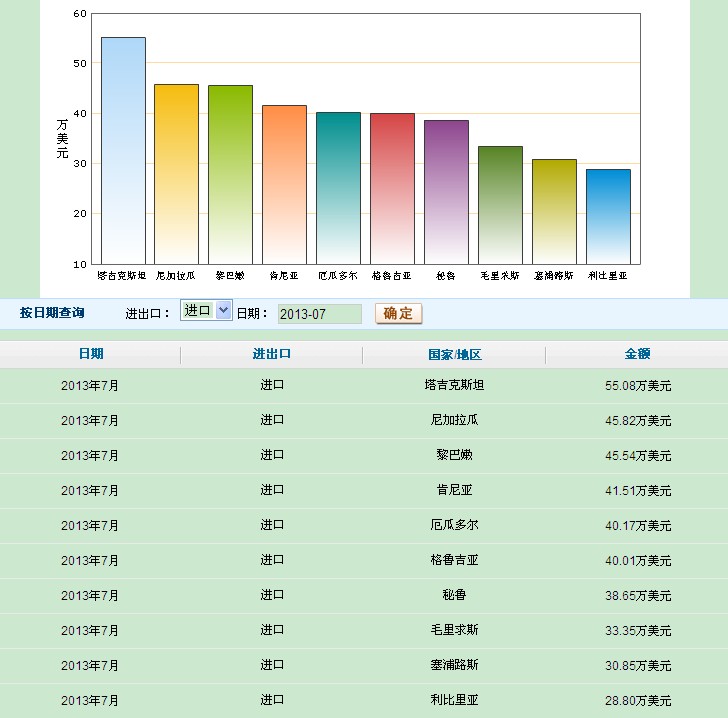Select 塔吉克斯坦 in the table's country column

(x=454, y=385)
